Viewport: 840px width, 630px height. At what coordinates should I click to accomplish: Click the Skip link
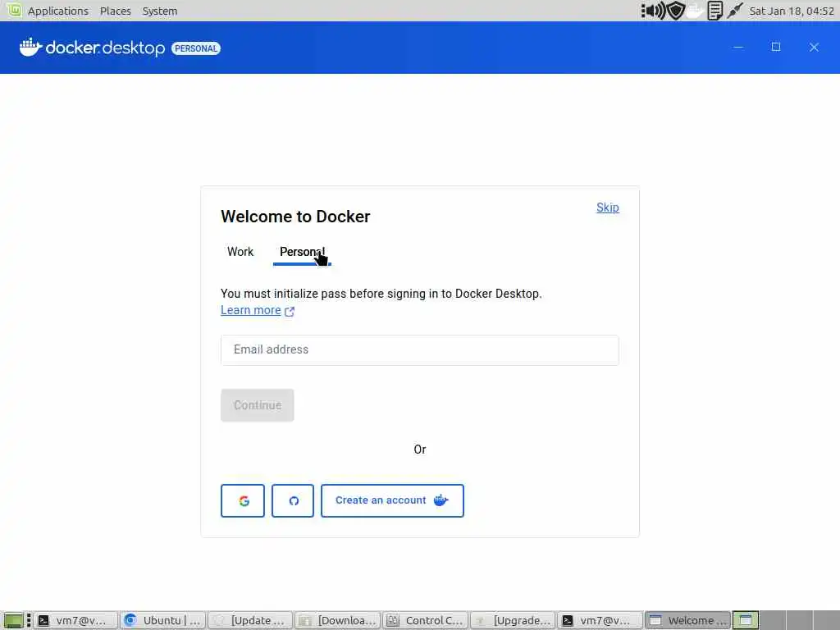[x=608, y=208]
